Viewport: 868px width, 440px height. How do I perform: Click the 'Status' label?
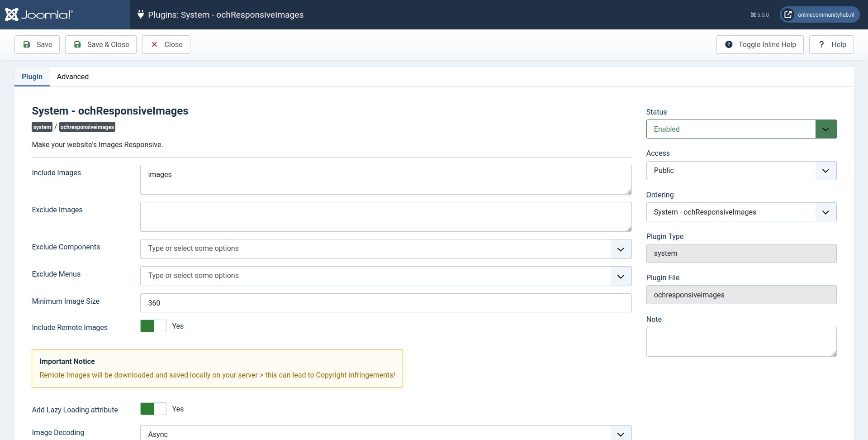click(656, 112)
